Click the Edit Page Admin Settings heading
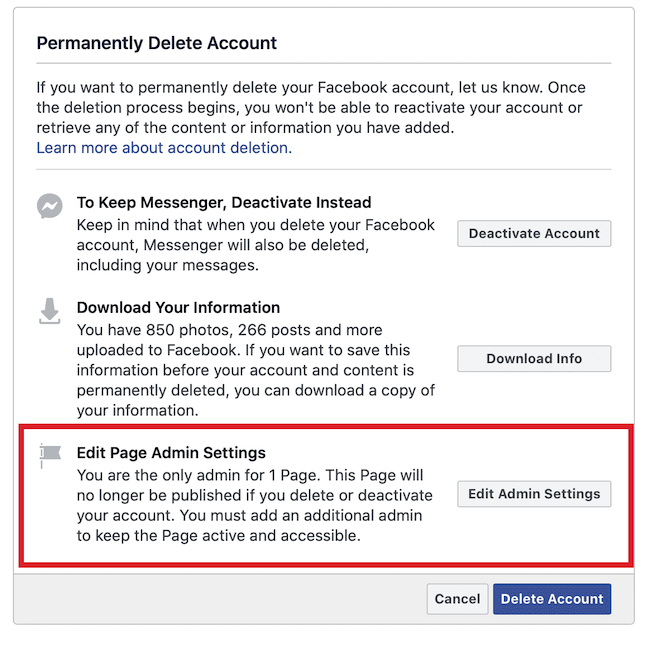Viewport: 650px width, 646px height. pos(171,453)
